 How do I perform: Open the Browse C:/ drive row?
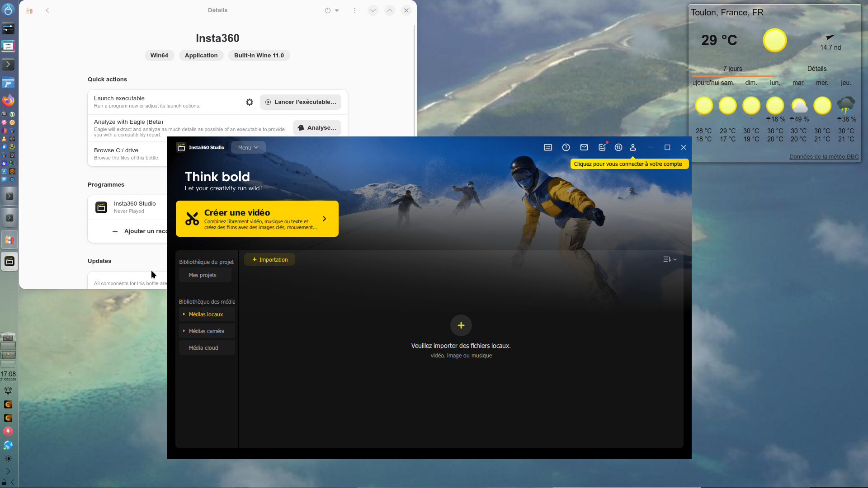127,154
